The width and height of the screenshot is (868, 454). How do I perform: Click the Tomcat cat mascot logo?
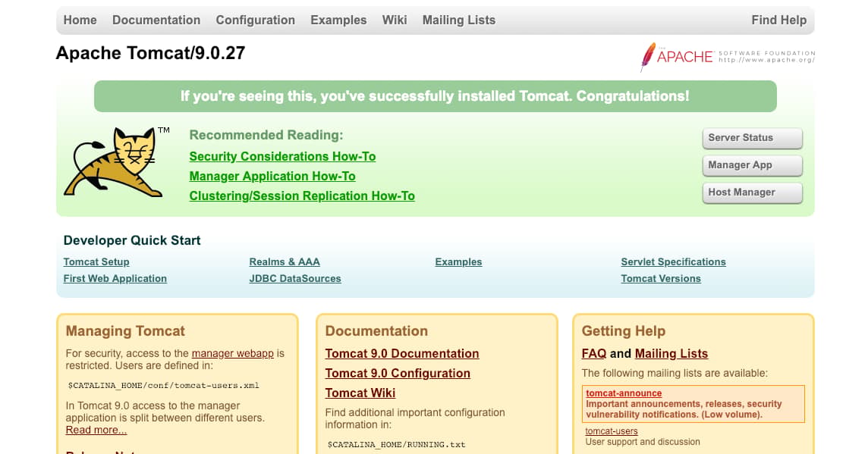tap(116, 162)
